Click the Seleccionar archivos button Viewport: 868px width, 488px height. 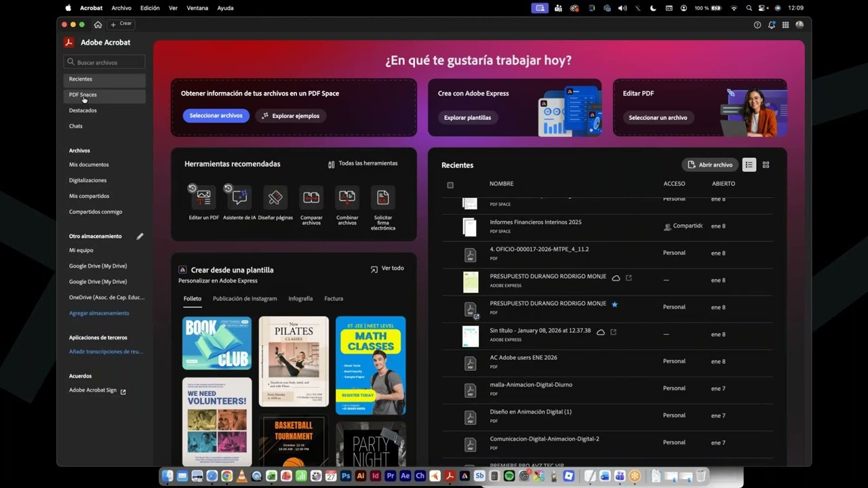pyautogui.click(x=216, y=116)
